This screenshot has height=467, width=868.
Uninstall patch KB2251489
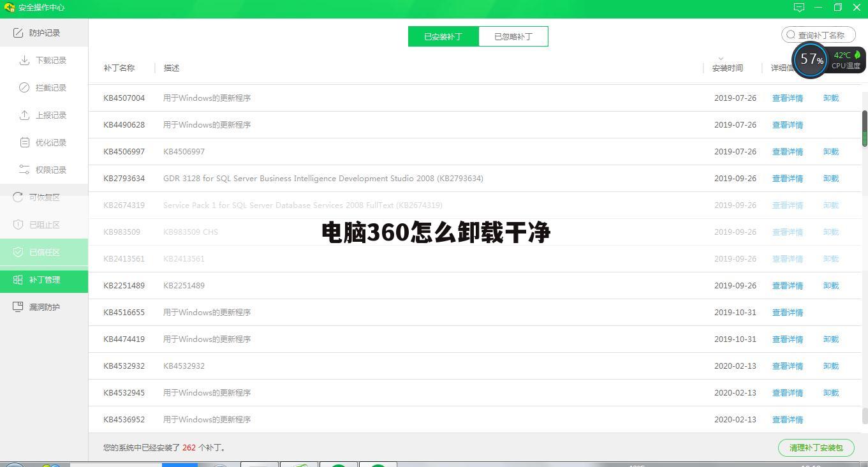click(x=831, y=286)
